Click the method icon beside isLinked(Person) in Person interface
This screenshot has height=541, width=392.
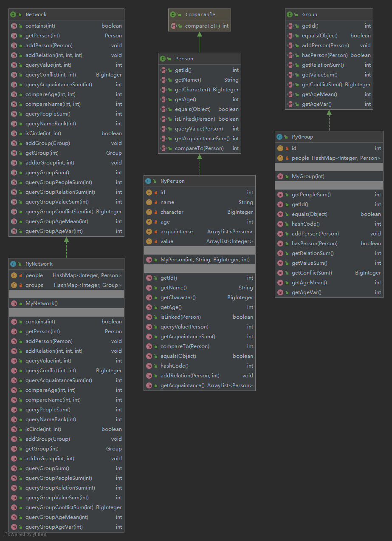(x=163, y=119)
